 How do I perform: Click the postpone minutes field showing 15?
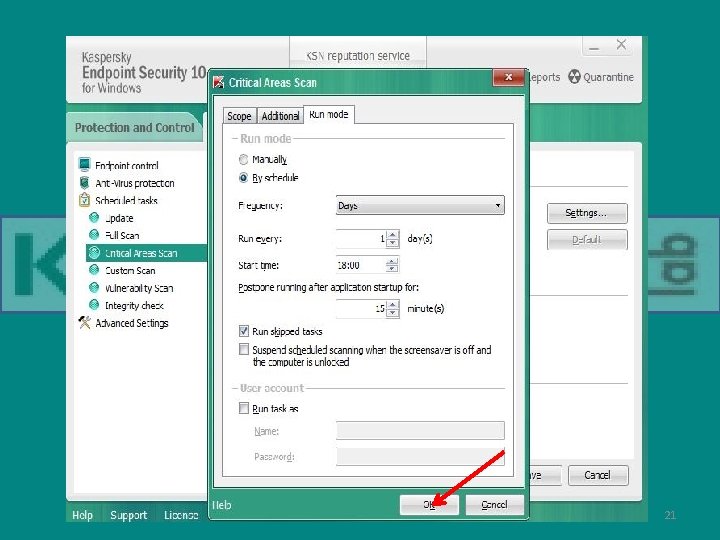[361, 308]
